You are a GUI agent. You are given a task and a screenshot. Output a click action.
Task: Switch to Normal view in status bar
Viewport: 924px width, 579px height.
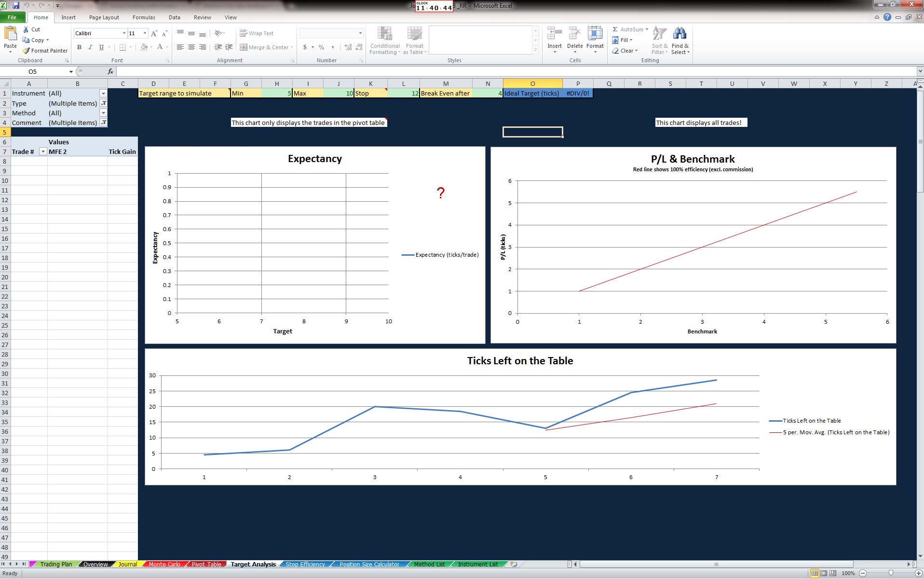815,573
